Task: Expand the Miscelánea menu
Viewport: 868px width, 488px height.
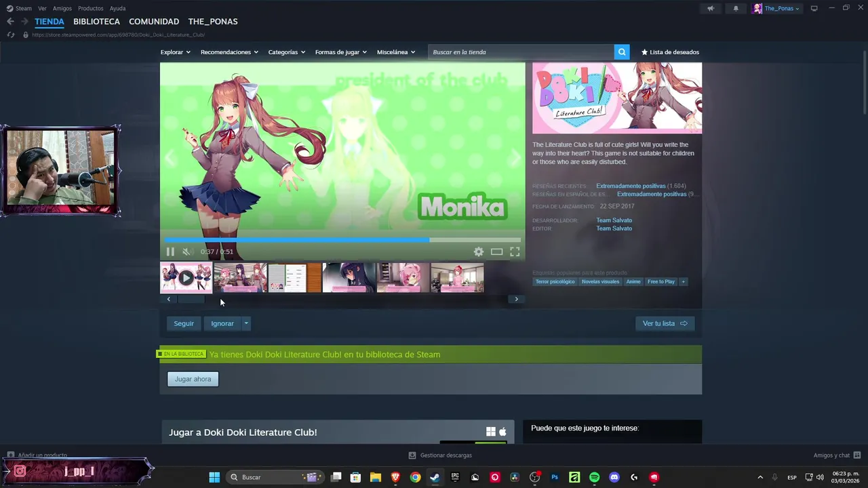Action: (396, 52)
